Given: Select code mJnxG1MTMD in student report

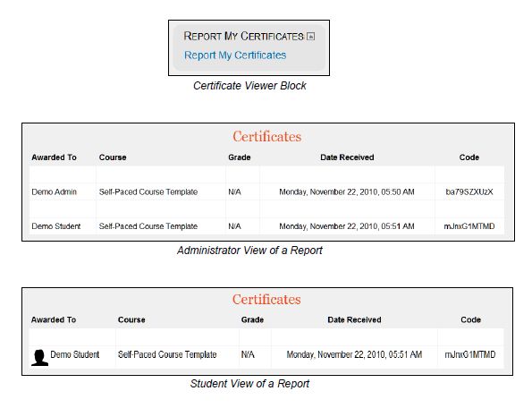Looking at the screenshot, I should (x=470, y=354).
